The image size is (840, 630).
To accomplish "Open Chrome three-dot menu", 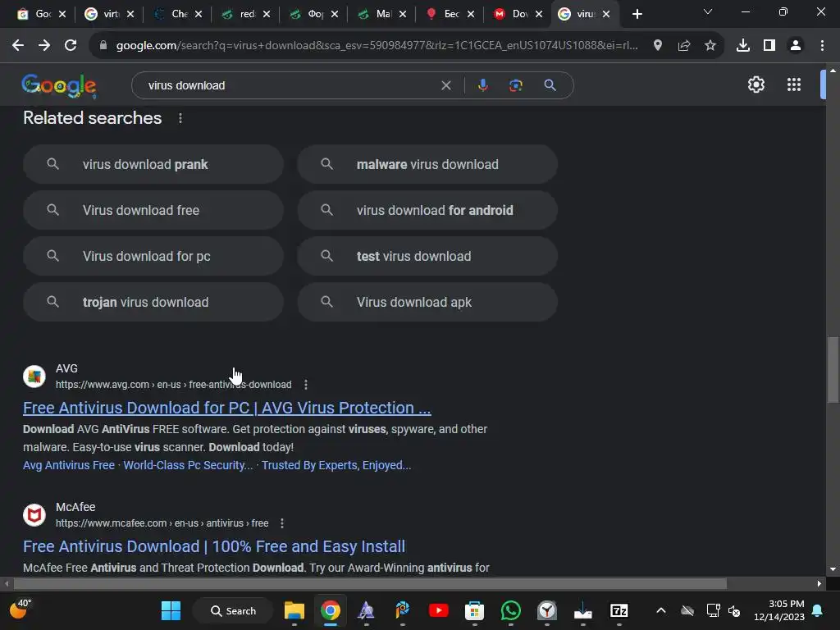I will 822,46.
